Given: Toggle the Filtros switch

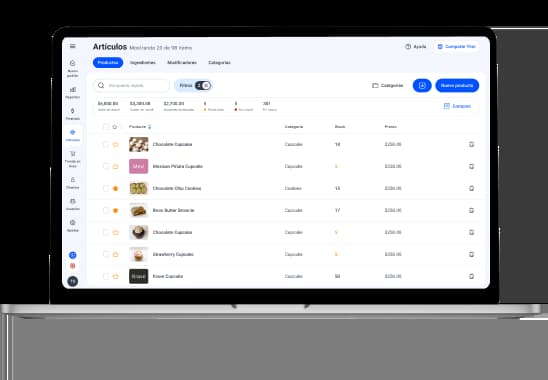Looking at the screenshot, I should (203, 86).
